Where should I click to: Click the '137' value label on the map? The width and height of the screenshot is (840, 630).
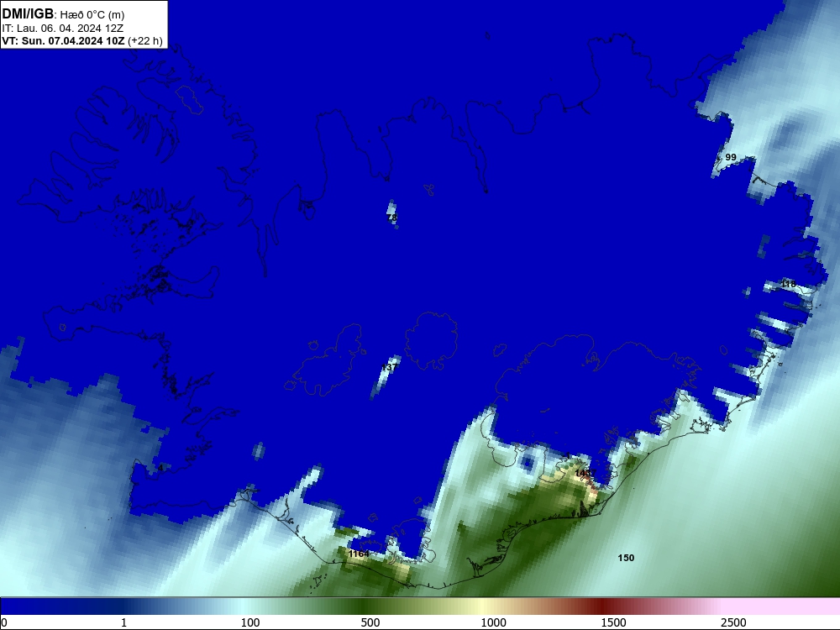coord(389,367)
